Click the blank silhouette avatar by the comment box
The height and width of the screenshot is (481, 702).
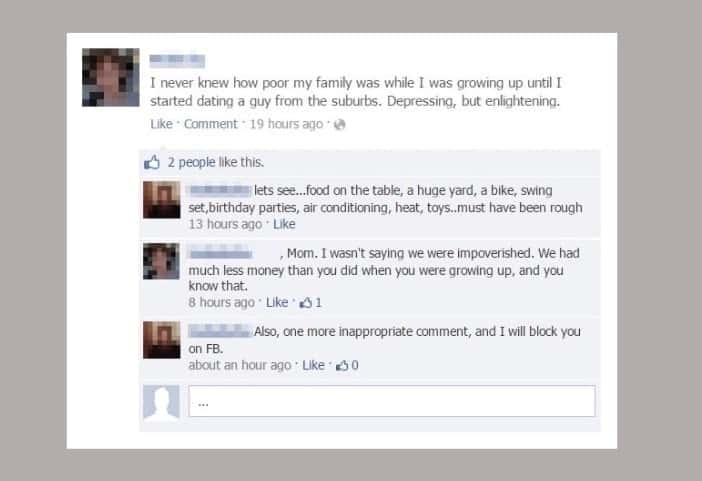162,403
